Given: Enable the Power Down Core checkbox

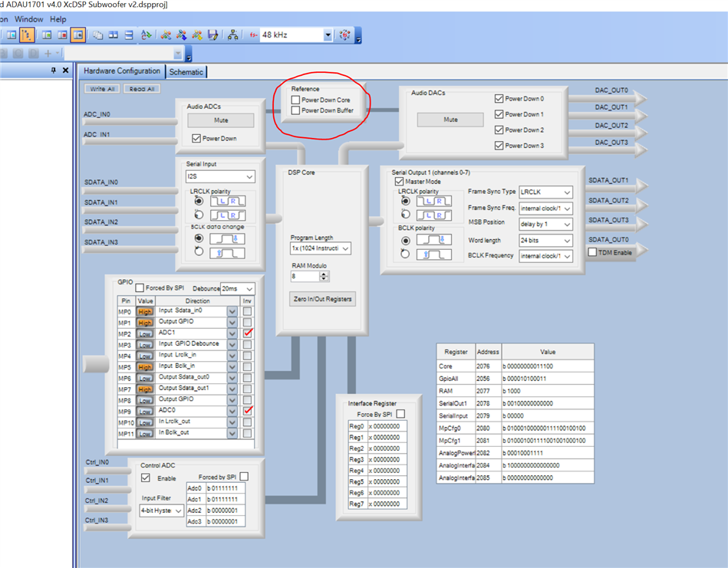Looking at the screenshot, I should (295, 100).
